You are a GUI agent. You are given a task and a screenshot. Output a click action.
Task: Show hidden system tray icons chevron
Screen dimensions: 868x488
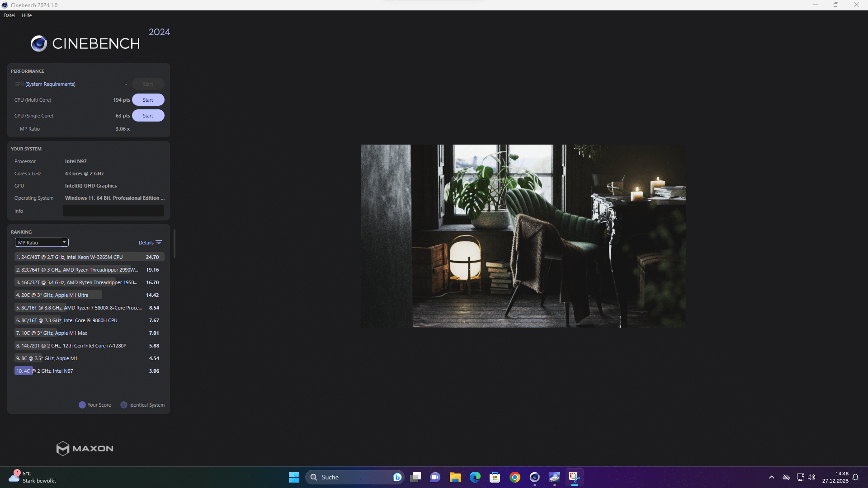tap(771, 477)
